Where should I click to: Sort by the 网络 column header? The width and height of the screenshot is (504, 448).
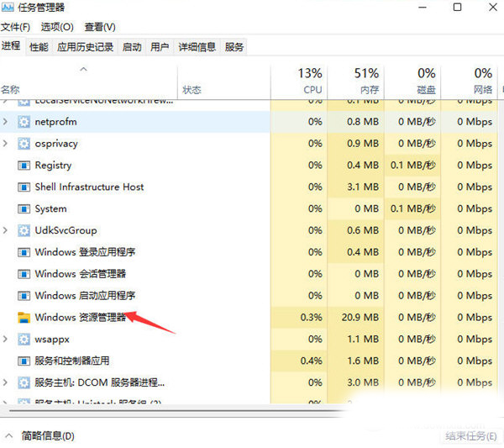coord(470,82)
